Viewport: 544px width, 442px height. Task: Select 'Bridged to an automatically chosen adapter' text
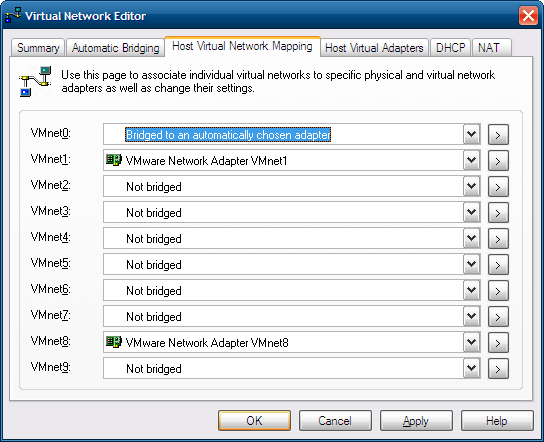click(x=228, y=135)
